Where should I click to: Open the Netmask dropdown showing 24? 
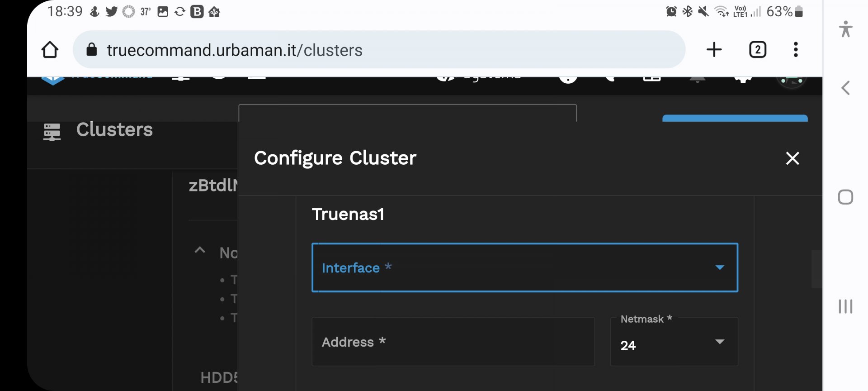(674, 342)
